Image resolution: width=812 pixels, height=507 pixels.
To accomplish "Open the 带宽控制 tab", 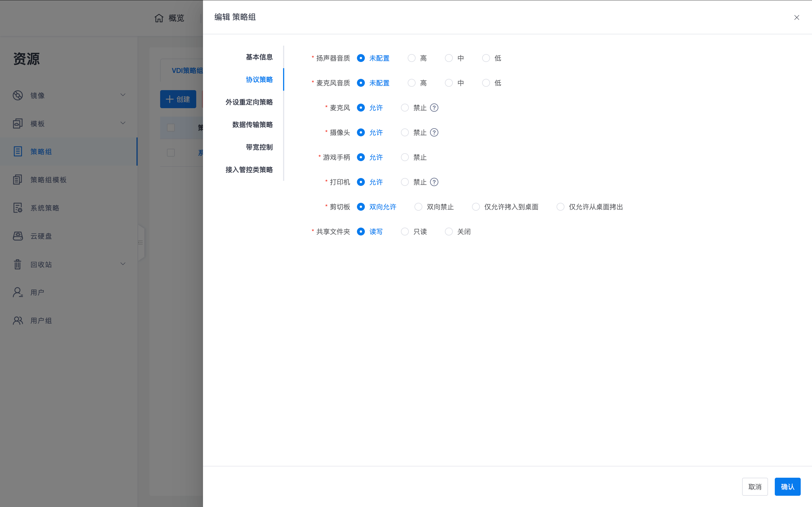I will coord(259,147).
